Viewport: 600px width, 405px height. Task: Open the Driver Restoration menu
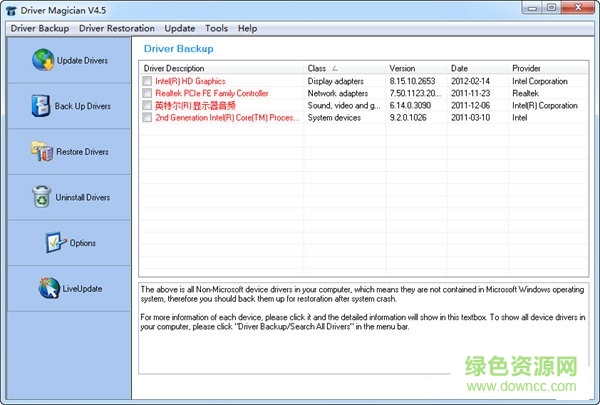117,29
